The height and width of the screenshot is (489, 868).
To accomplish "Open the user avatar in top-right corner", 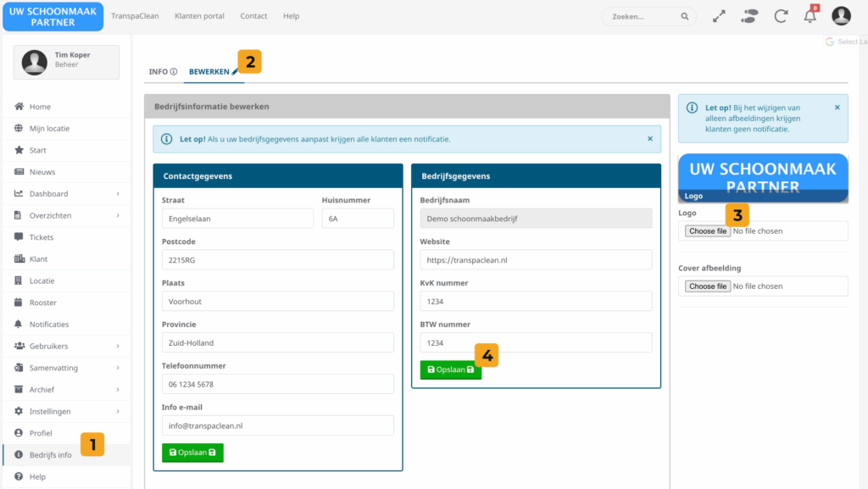I will click(x=840, y=16).
